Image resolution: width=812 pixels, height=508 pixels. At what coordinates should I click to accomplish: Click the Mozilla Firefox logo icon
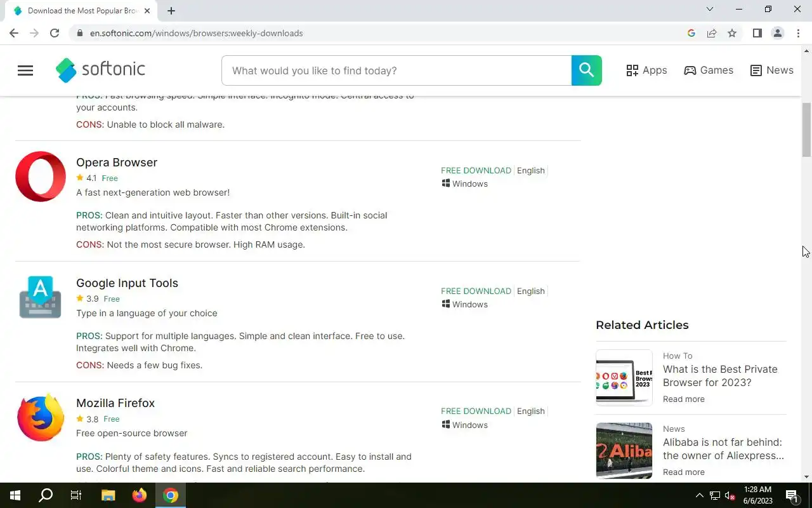(x=41, y=417)
